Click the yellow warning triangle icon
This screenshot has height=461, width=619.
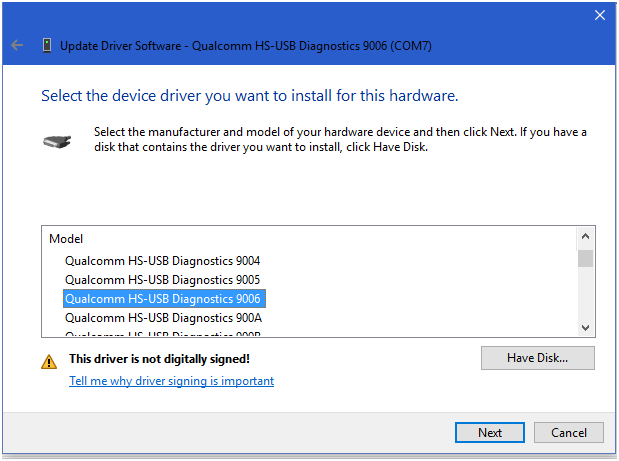[49, 360]
